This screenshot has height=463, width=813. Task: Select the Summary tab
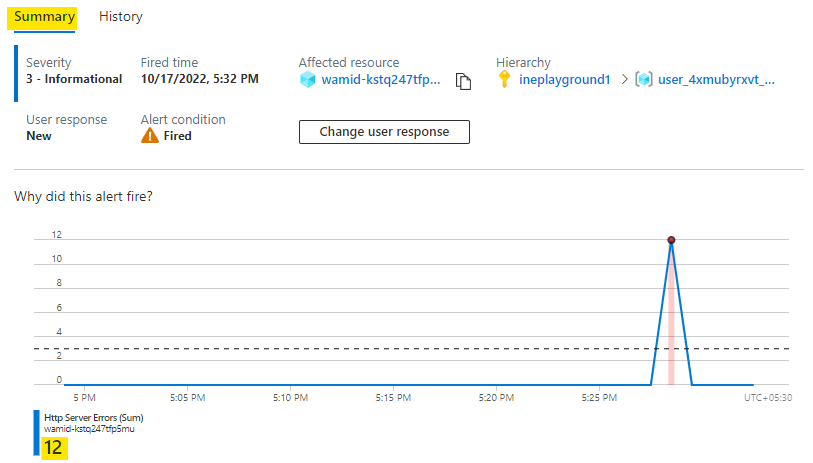[x=44, y=16]
